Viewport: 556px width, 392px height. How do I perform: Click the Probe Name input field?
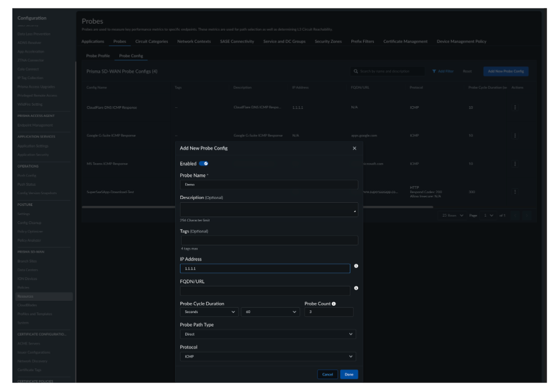(269, 184)
